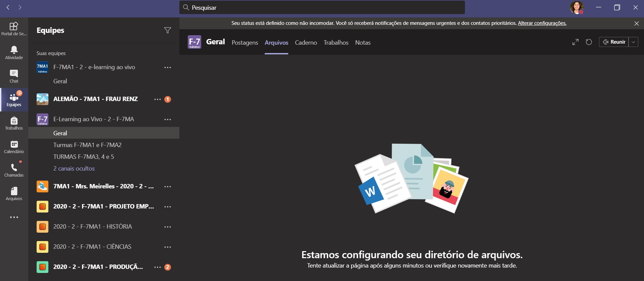
Task: Open the Notas tab
Action: point(363,43)
